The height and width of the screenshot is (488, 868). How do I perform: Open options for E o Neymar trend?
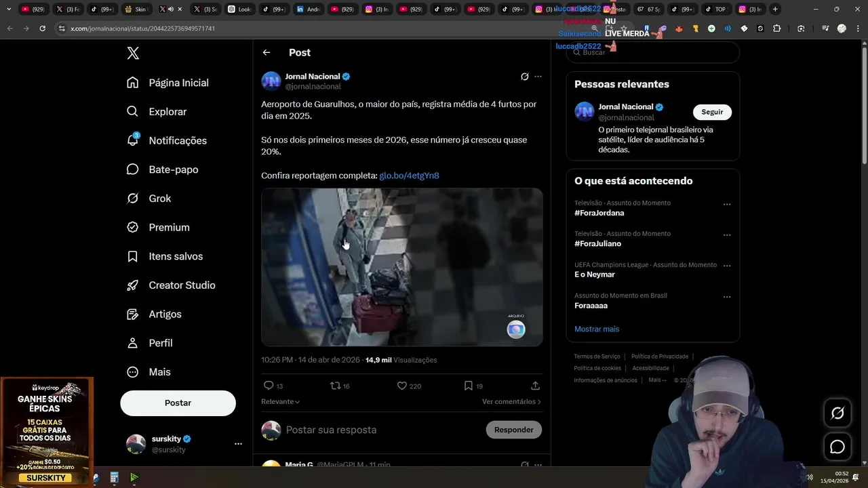727,266
